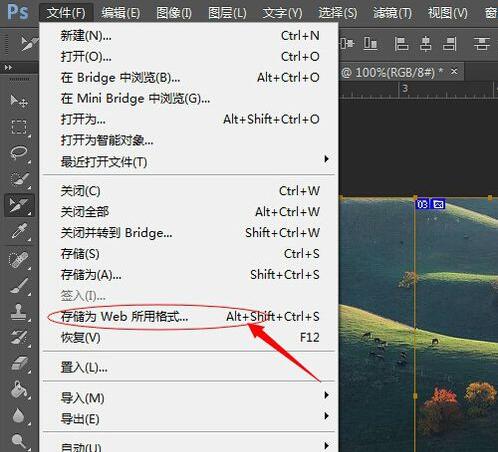This screenshot has height=452, width=498.
Task: Select the Spot Healing Brush tool
Action: tap(19, 260)
